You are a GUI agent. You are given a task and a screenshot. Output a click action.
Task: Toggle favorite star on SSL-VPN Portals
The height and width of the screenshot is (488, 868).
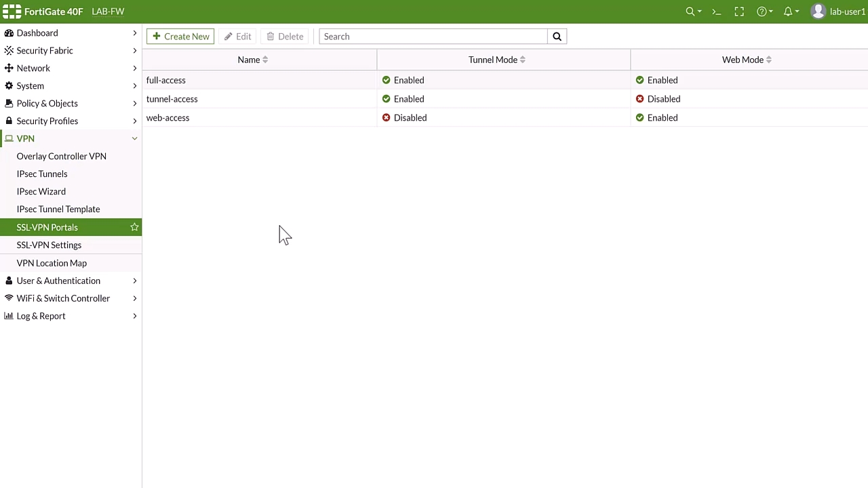coord(134,227)
